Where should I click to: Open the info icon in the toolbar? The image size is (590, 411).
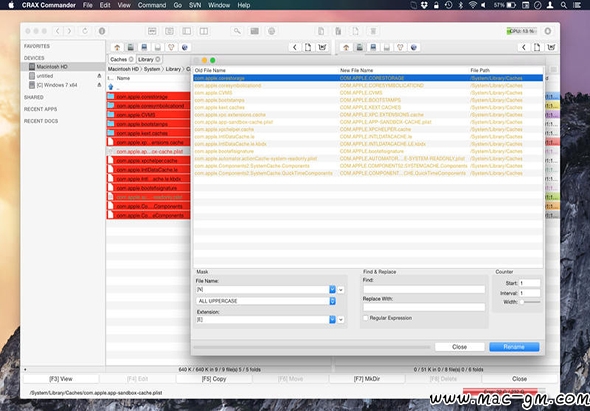(x=102, y=31)
